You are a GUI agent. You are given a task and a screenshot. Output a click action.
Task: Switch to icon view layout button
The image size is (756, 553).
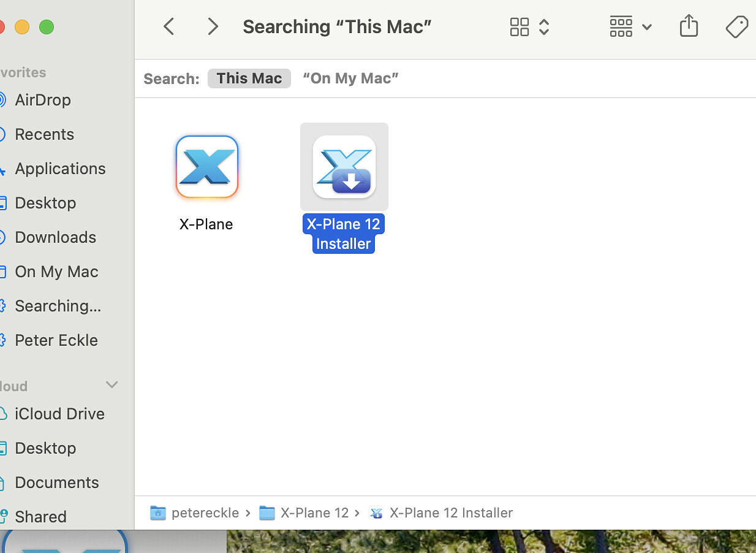pos(520,27)
